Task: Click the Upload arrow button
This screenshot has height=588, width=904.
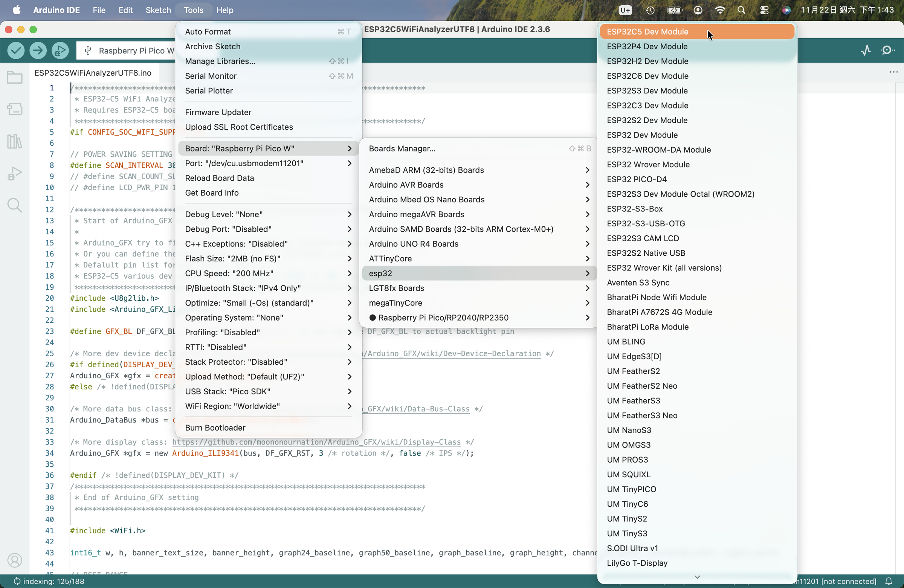Action: tap(38, 50)
